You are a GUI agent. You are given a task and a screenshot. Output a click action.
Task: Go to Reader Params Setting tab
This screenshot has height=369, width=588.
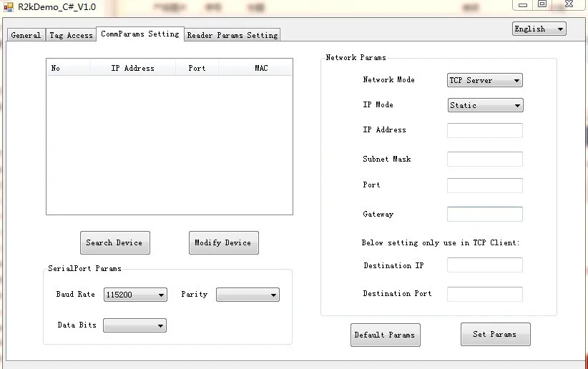coord(232,35)
